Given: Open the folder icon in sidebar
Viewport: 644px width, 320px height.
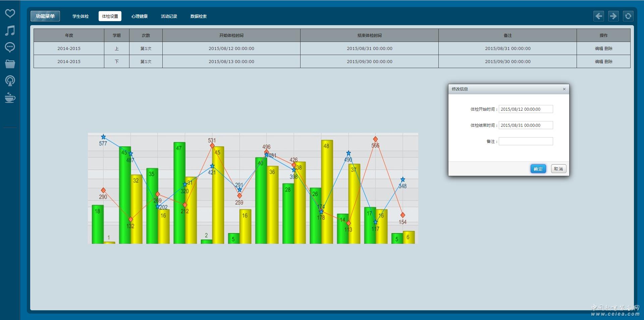Looking at the screenshot, I should click(10, 64).
